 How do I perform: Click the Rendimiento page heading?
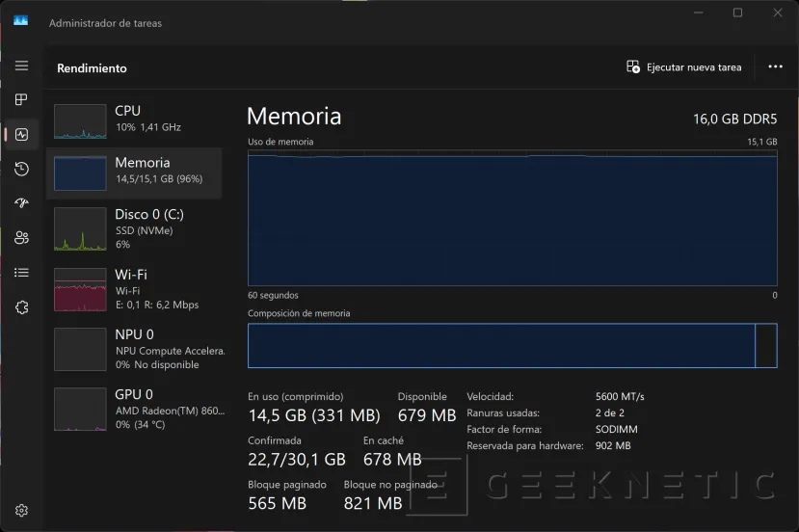92,68
